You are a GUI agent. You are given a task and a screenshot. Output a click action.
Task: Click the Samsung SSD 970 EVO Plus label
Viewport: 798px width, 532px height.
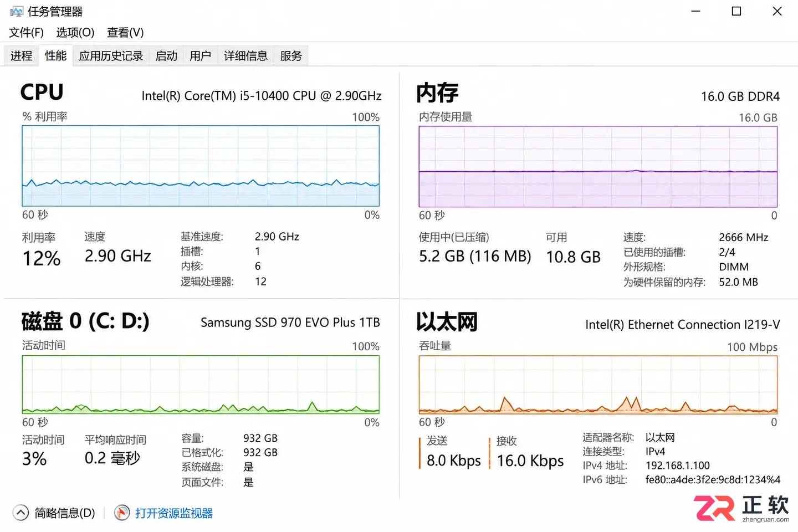click(290, 323)
